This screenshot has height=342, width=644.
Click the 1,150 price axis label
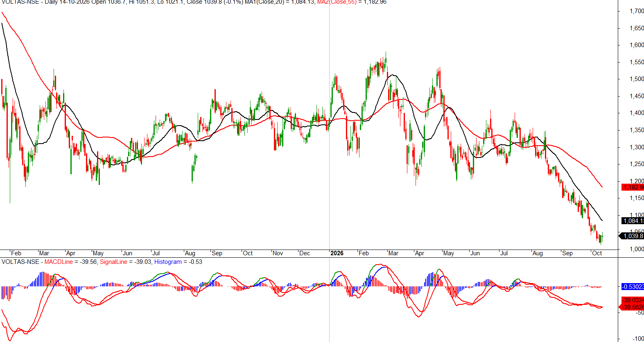637,198
